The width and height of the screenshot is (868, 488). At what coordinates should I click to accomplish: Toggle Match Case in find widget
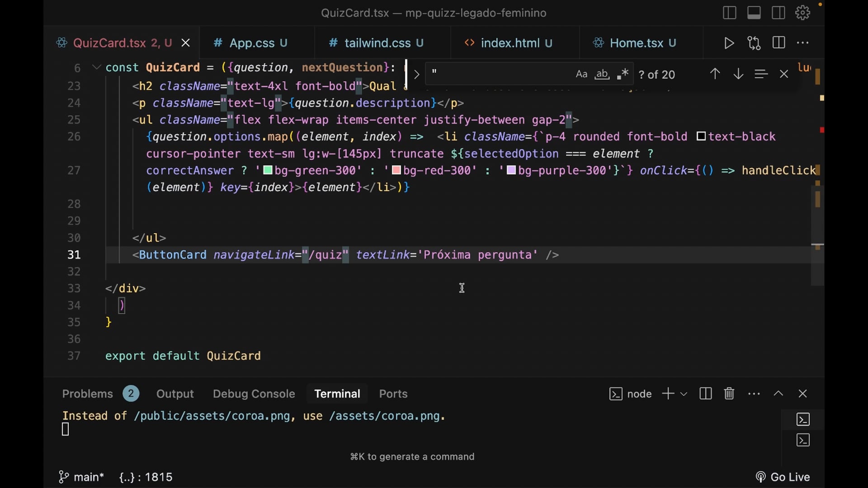coord(581,74)
